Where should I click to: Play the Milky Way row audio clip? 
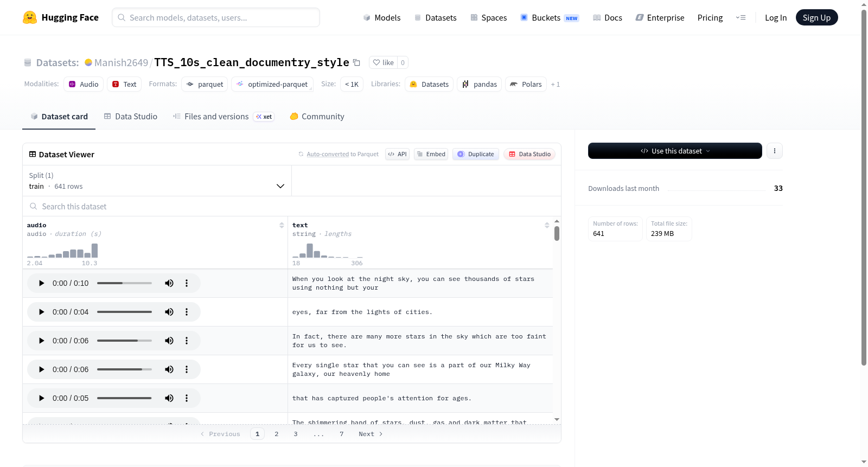click(41, 369)
